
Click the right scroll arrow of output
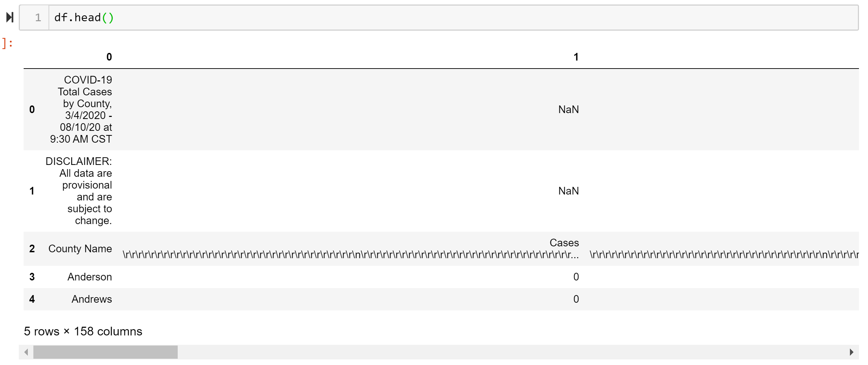pos(851,352)
